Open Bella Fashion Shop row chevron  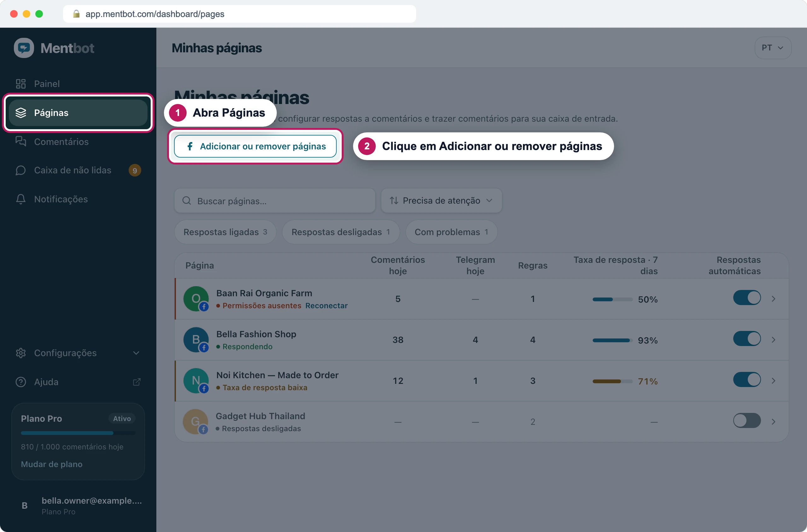(x=773, y=340)
